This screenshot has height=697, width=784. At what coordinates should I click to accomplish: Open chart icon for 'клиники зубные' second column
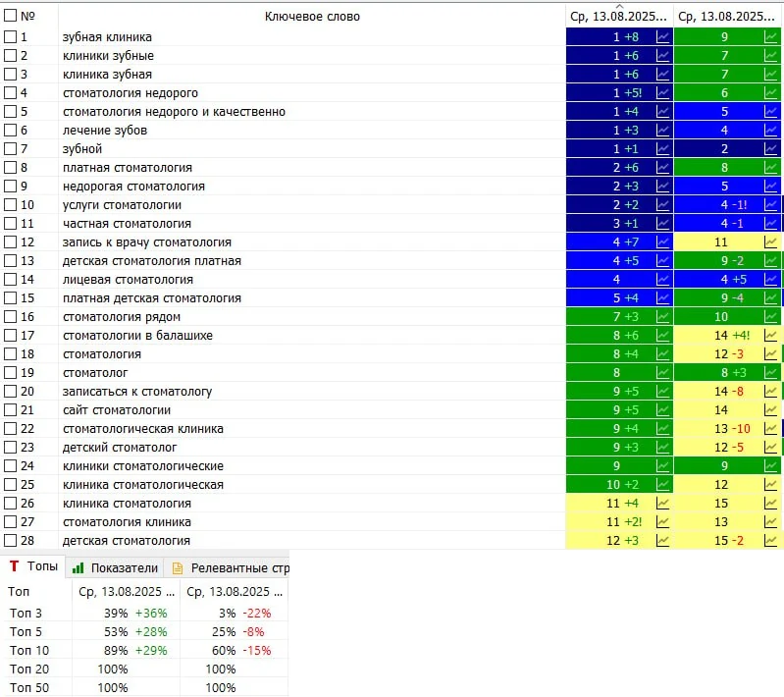(770, 56)
